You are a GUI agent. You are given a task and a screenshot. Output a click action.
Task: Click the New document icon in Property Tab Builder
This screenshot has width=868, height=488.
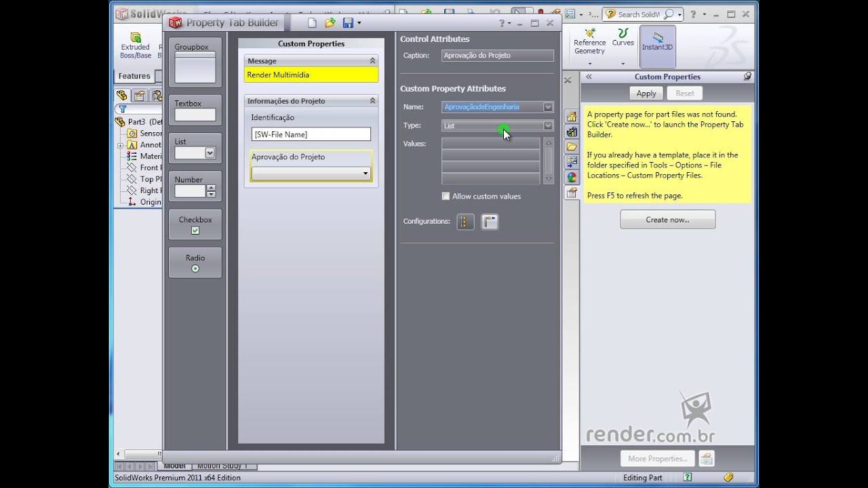pos(312,22)
